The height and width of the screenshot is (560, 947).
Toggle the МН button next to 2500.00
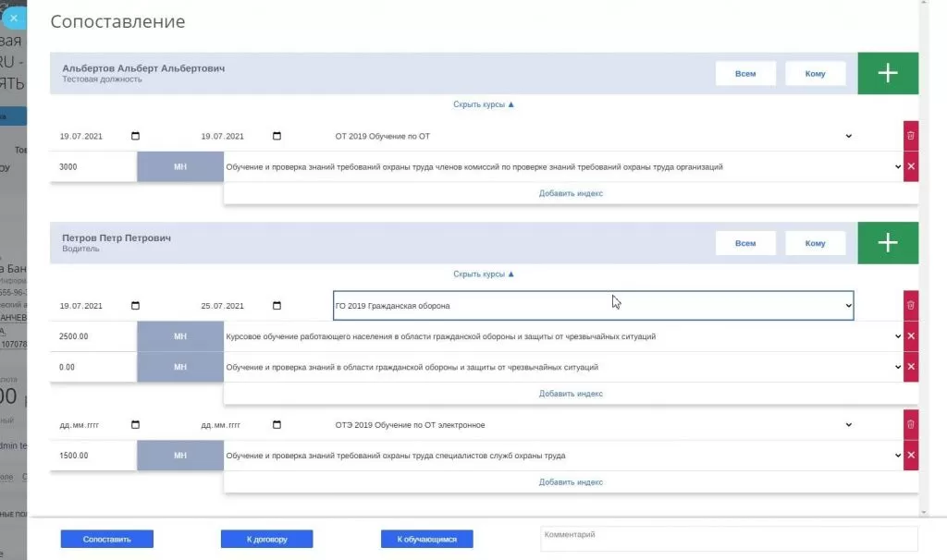(180, 336)
